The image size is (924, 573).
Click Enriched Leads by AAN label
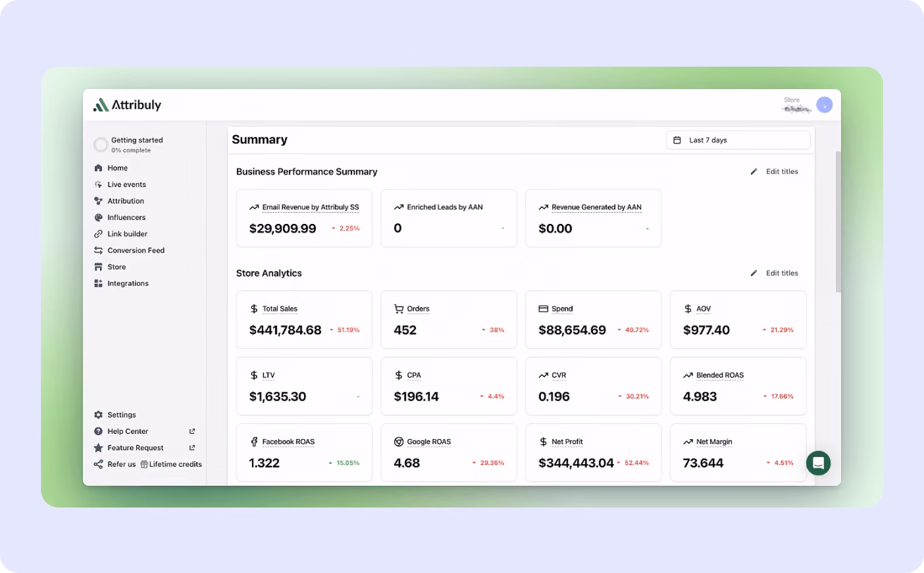coord(445,207)
